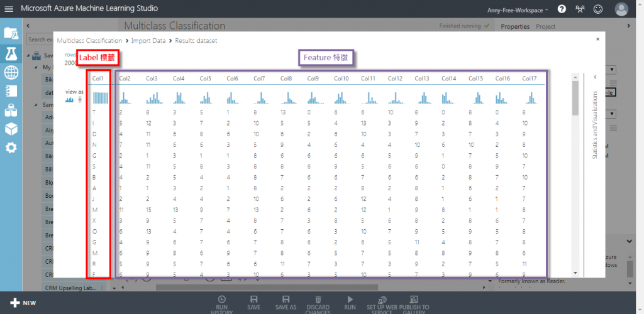Select the Col1 column header

(x=98, y=78)
